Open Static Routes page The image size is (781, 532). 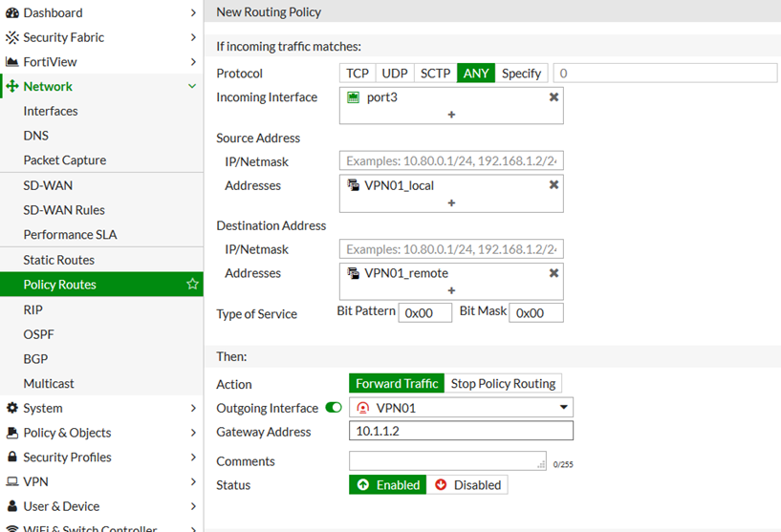coord(59,260)
